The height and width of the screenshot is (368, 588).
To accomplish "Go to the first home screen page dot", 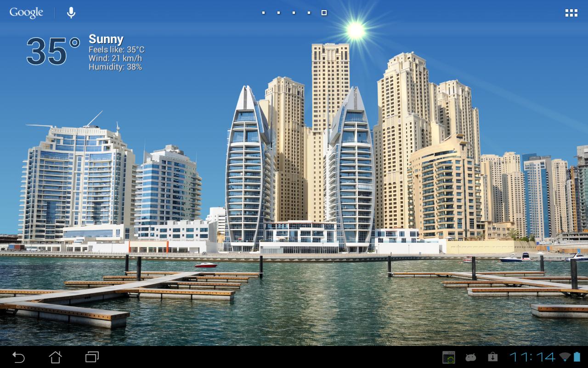I will tap(263, 13).
